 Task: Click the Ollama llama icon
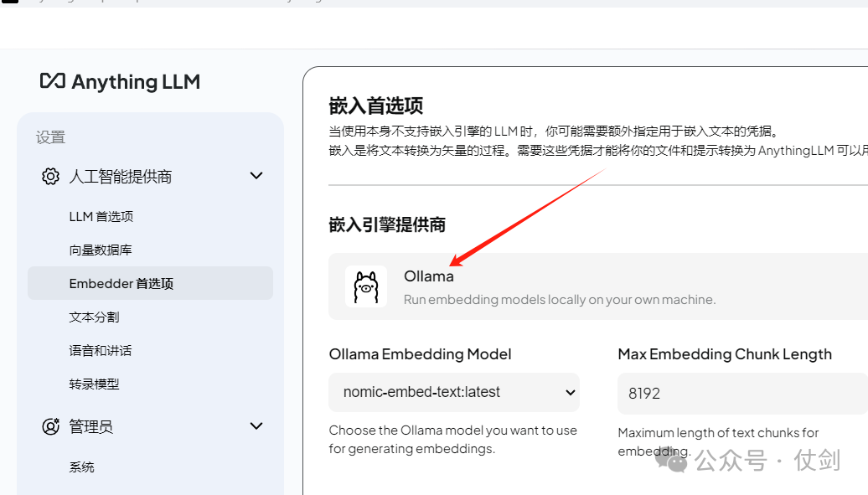point(366,286)
